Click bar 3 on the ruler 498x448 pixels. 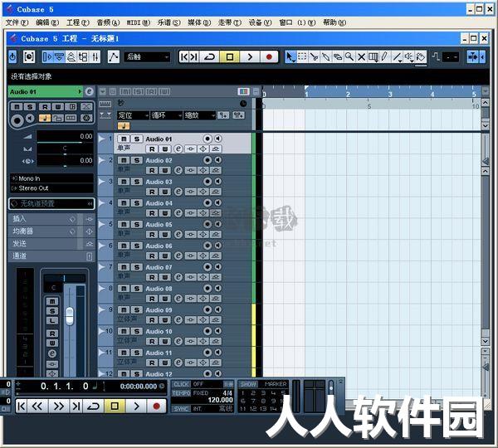click(390, 95)
